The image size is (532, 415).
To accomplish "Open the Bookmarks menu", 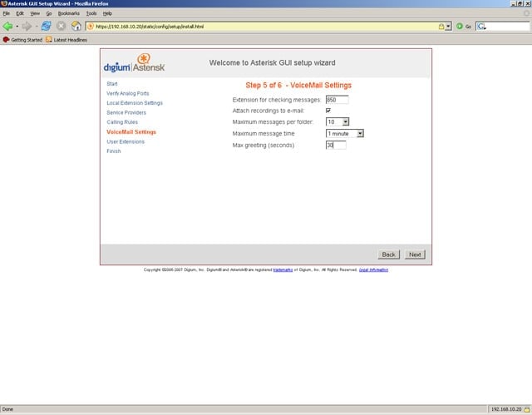I will pos(68,13).
